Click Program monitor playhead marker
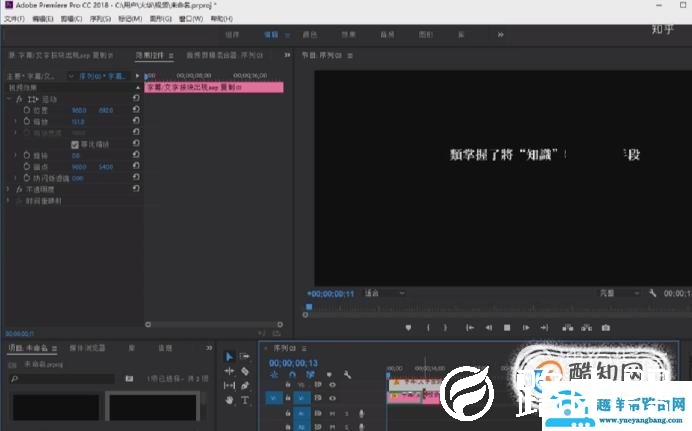 pos(309,307)
